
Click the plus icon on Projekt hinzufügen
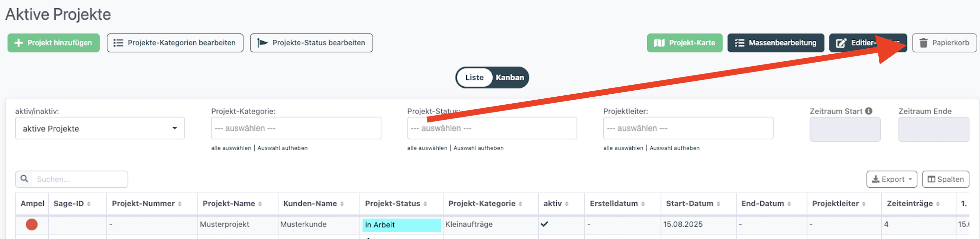pos(18,43)
